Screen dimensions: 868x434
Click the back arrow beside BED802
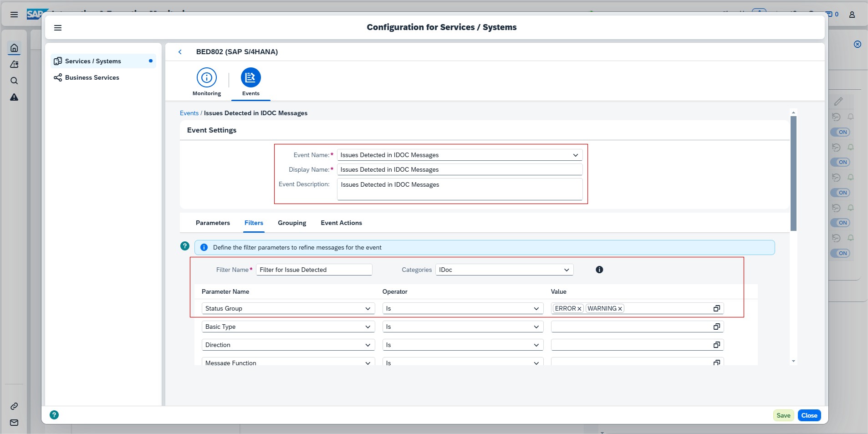pyautogui.click(x=180, y=52)
